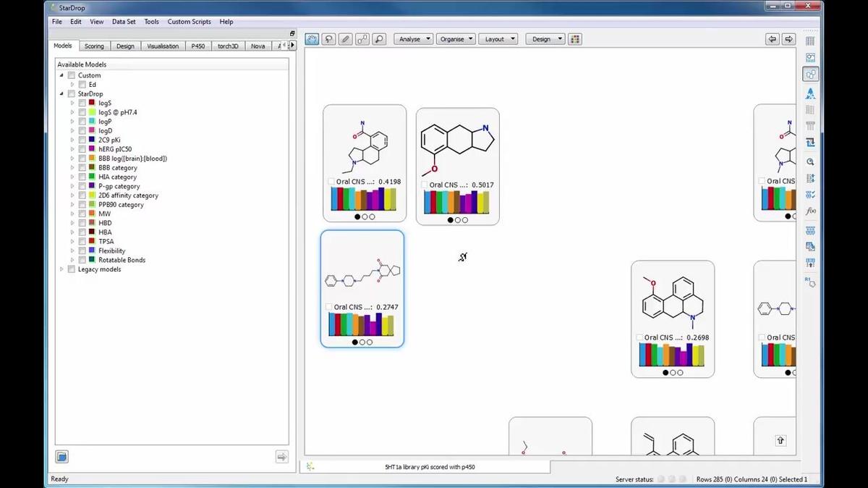The image size is (868, 488).
Task: Open the Custom Scripts menu
Action: tap(189, 21)
